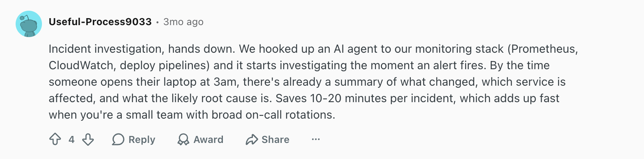This screenshot has height=159, width=644.
Task: Click the Share arrow icon
Action: [x=251, y=140]
